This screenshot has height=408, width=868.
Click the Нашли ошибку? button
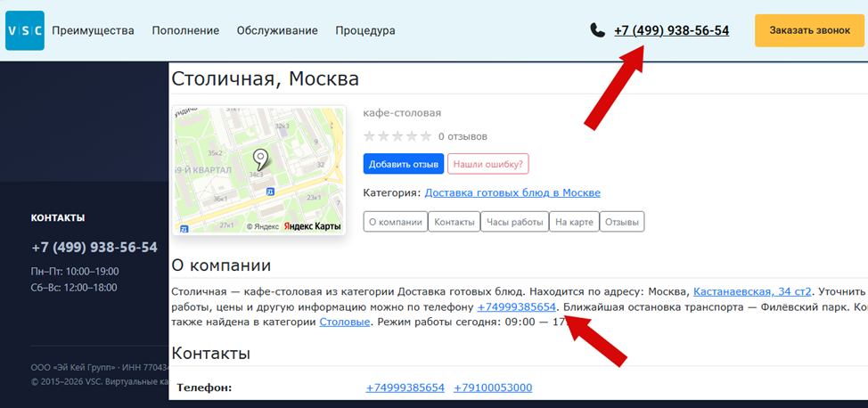coord(488,164)
